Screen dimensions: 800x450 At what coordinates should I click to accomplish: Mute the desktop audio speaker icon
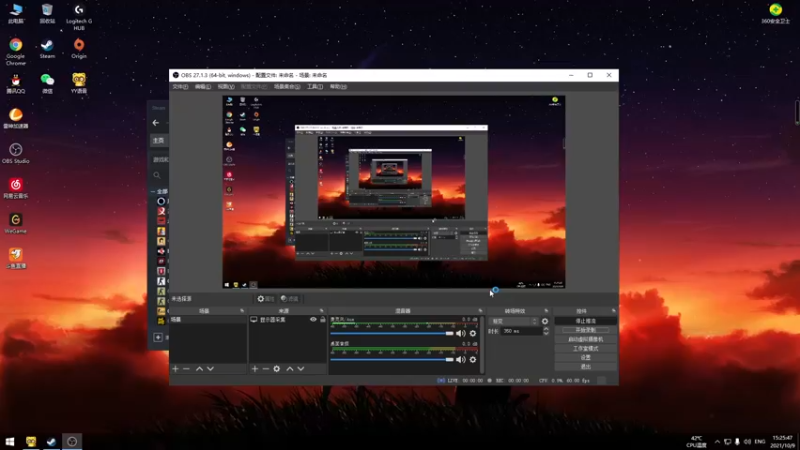(x=461, y=359)
